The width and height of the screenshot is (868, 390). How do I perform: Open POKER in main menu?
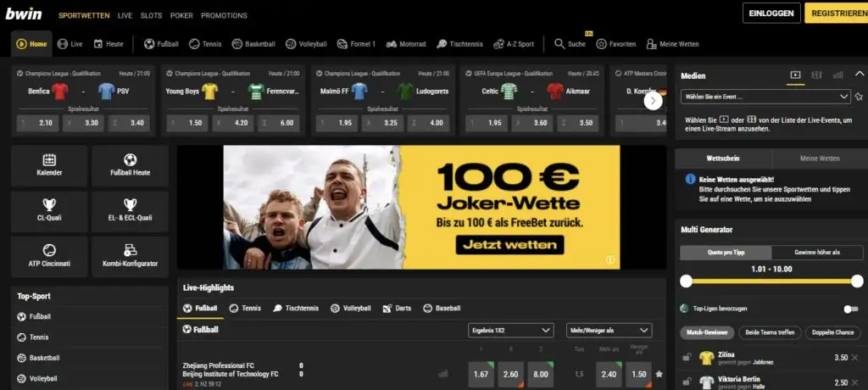coord(181,15)
